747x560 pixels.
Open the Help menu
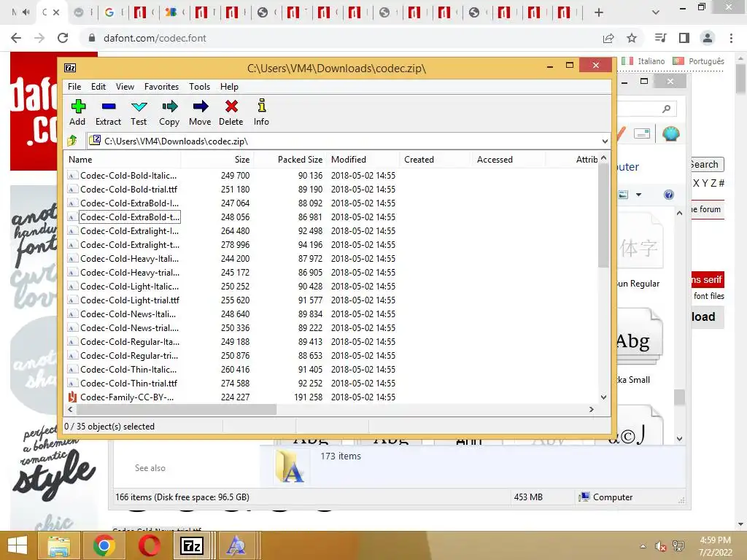point(229,87)
